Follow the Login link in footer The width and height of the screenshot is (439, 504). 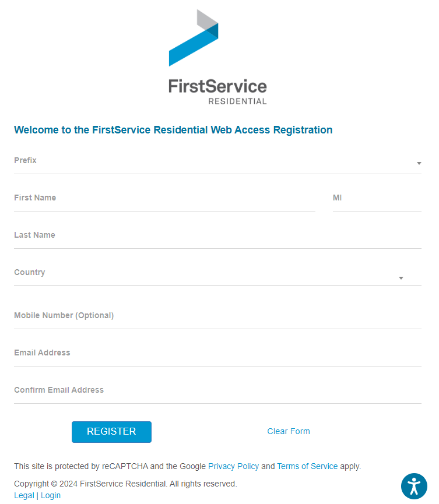(51, 496)
